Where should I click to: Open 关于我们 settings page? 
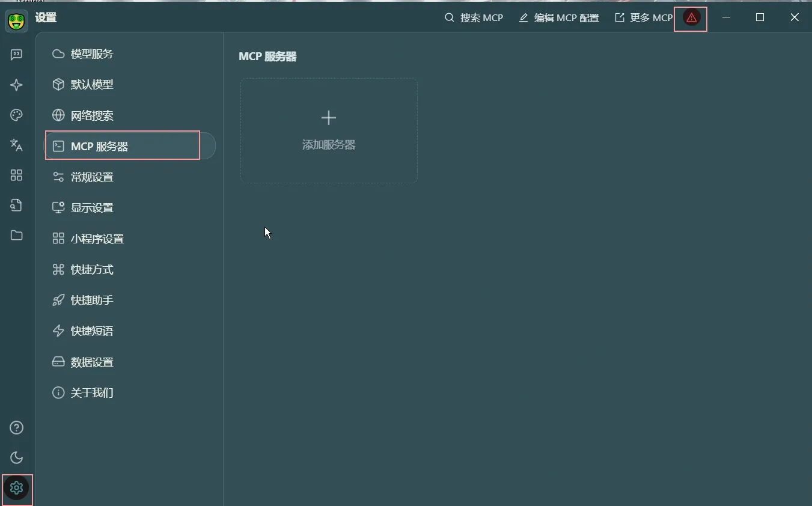[x=91, y=393]
